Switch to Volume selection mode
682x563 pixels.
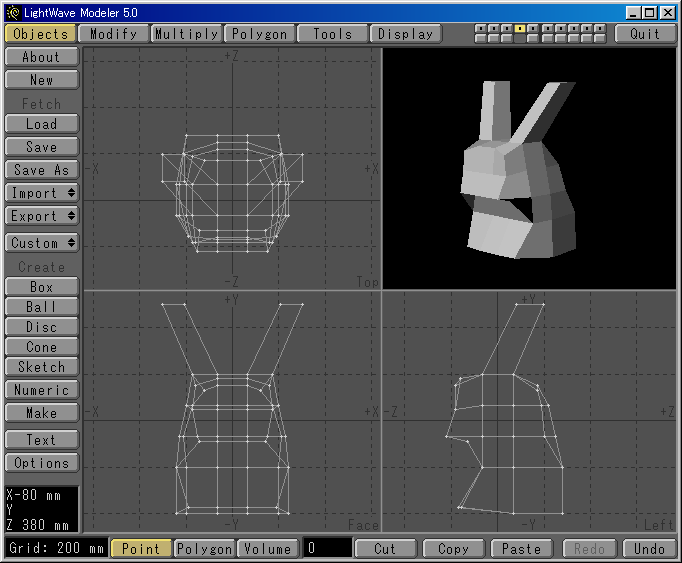[268, 548]
